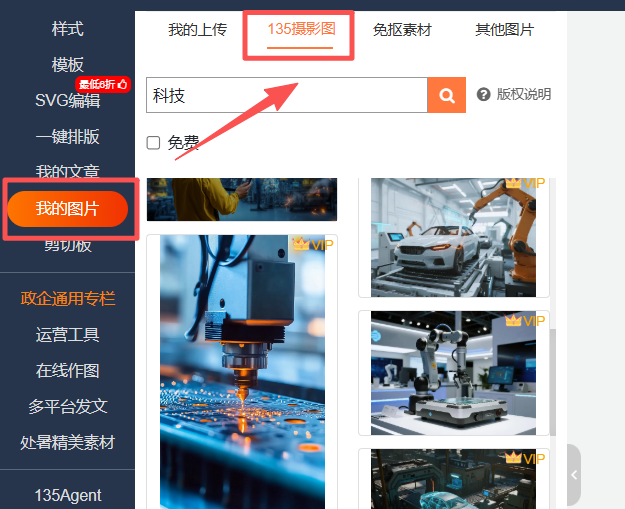Image resolution: width=625 pixels, height=509 pixels.
Task: Open the 多平台发文 sidebar item
Action: pyautogui.click(x=67, y=407)
